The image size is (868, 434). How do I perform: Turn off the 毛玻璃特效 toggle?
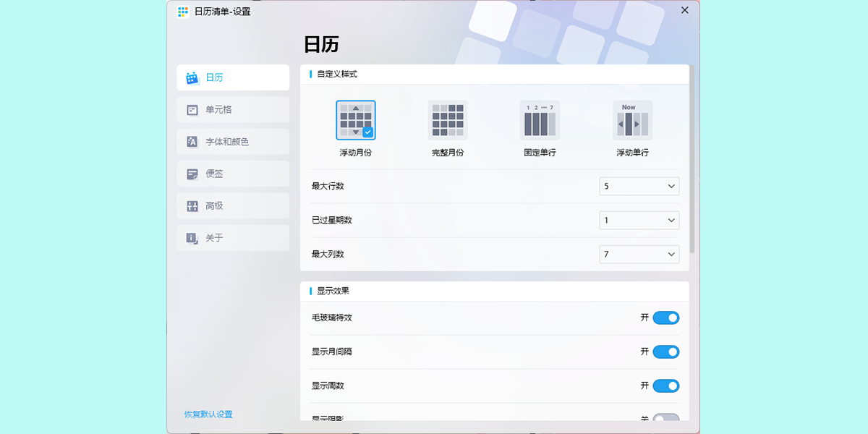[x=665, y=318]
